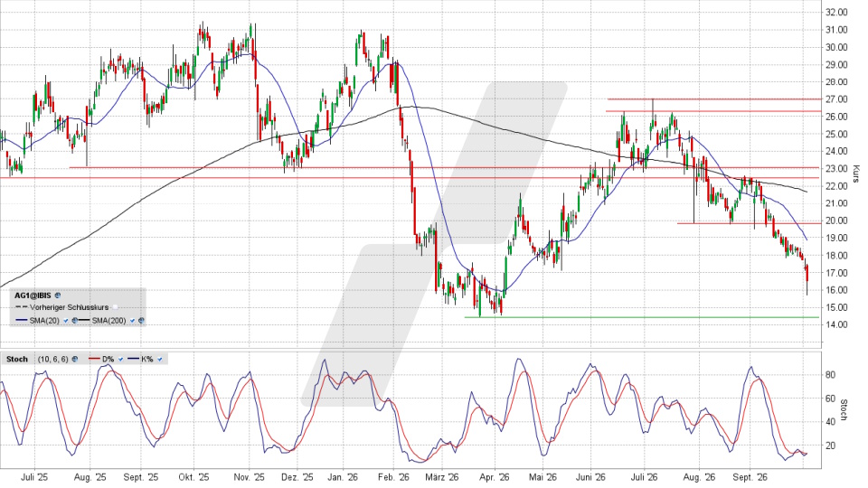Viewport: 868px width, 488px height.
Task: Open the SMA(200) configuration icon
Action: pyautogui.click(x=141, y=320)
